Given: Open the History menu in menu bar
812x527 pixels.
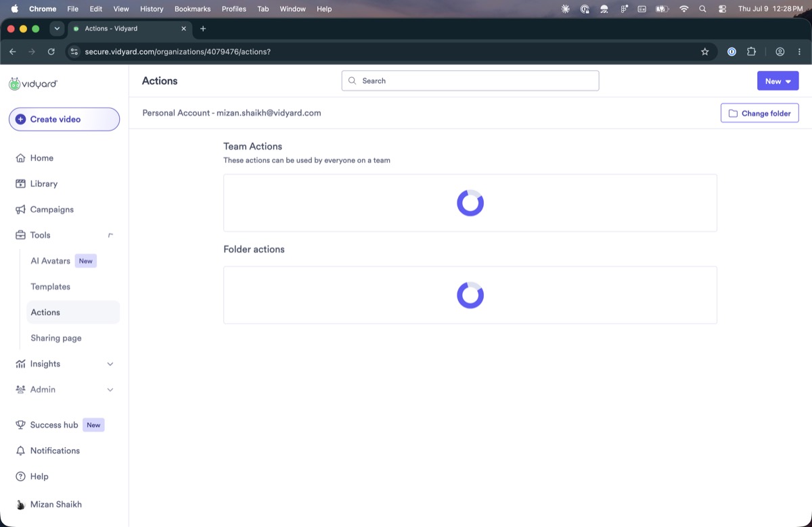Looking at the screenshot, I should tap(152, 9).
